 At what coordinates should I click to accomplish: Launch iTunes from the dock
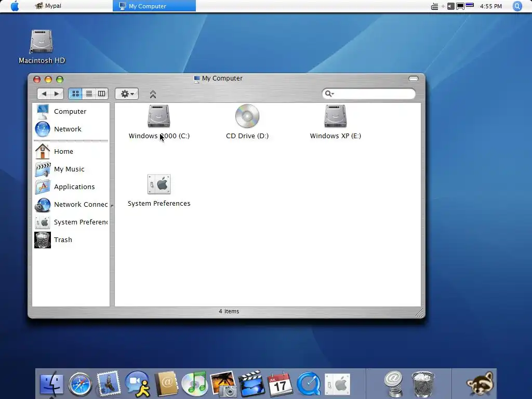[194, 384]
